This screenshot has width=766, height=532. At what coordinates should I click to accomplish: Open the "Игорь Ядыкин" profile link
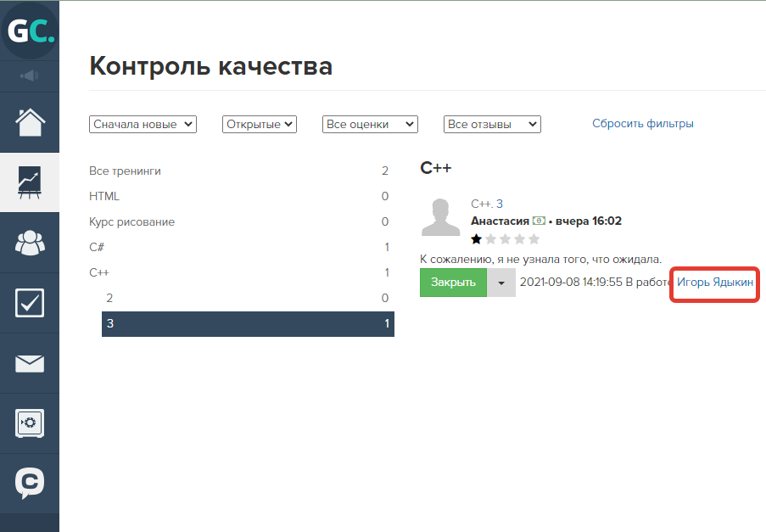coord(713,280)
